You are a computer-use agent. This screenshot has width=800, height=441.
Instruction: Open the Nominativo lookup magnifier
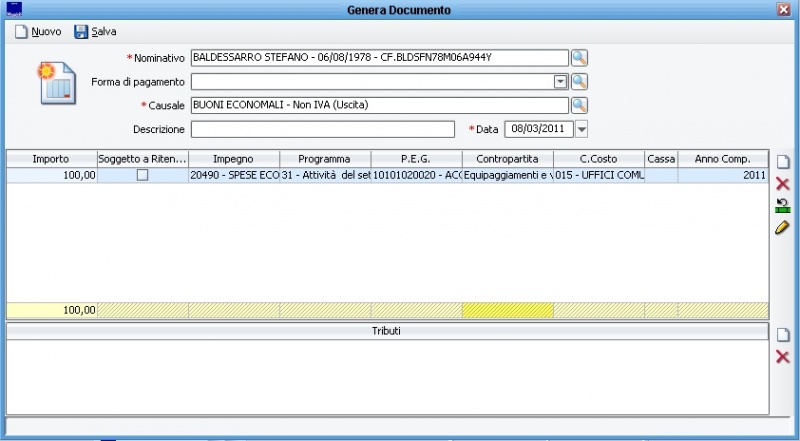coord(579,57)
